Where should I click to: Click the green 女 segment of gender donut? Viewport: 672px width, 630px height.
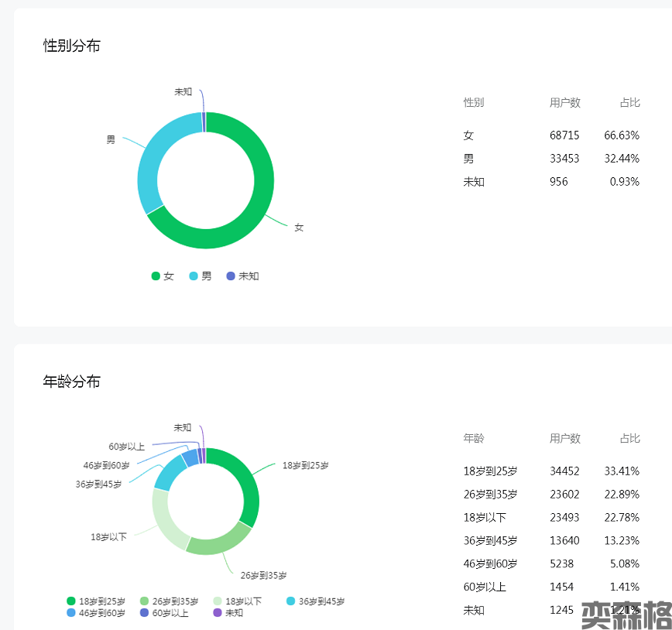248,209
